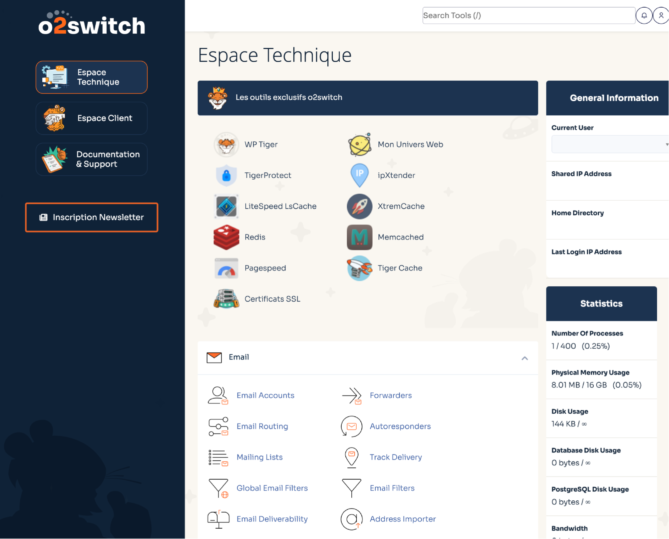The width and height of the screenshot is (669, 539).
Task: Click the Track Delivery pin icon
Action: click(352, 457)
